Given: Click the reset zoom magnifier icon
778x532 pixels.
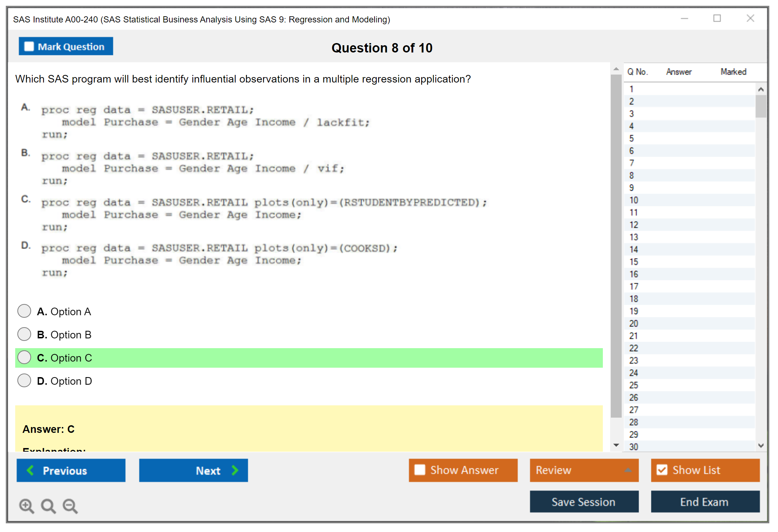Looking at the screenshot, I should pos(48,506).
